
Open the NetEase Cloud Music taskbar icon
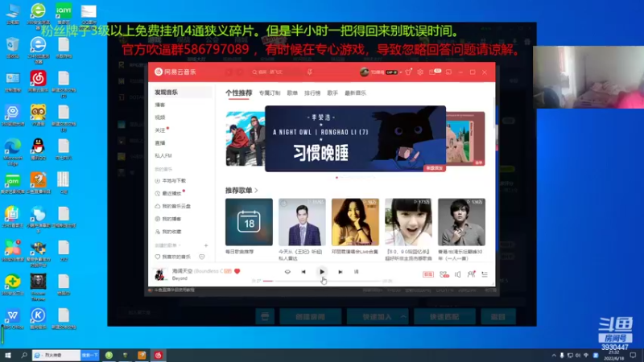click(159, 355)
